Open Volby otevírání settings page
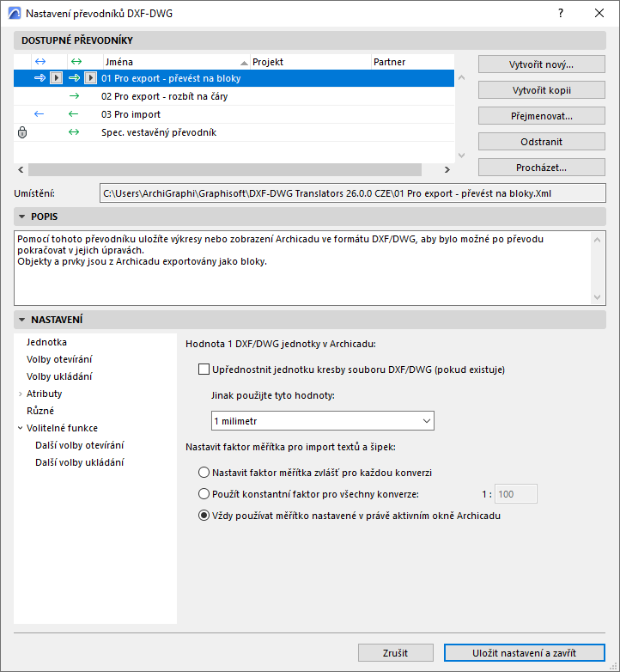The height and width of the screenshot is (672, 620). pyautogui.click(x=59, y=359)
